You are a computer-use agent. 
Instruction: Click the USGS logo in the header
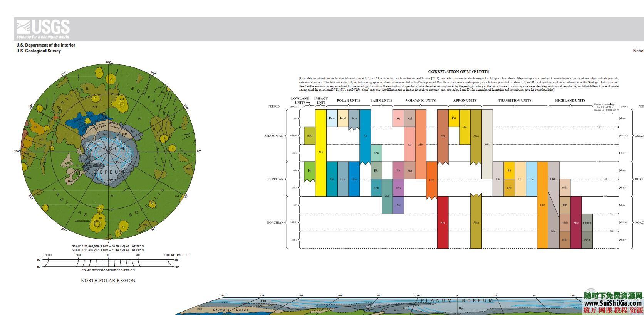coord(43,29)
